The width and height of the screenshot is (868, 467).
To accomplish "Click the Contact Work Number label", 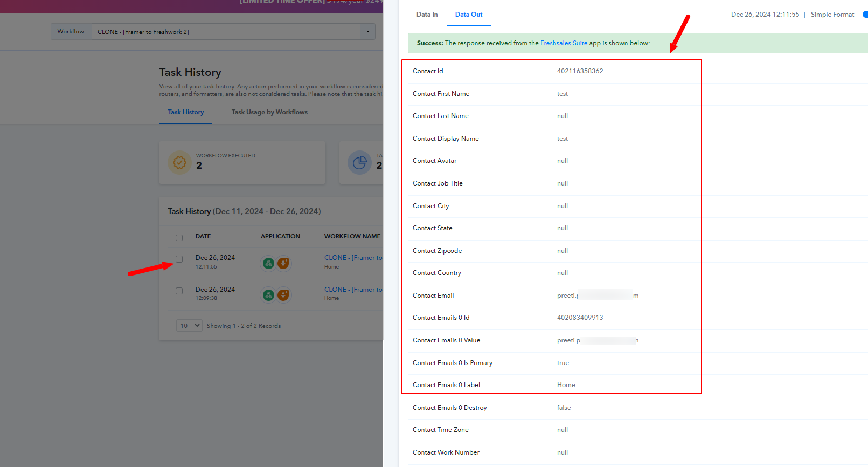I will click(x=446, y=452).
